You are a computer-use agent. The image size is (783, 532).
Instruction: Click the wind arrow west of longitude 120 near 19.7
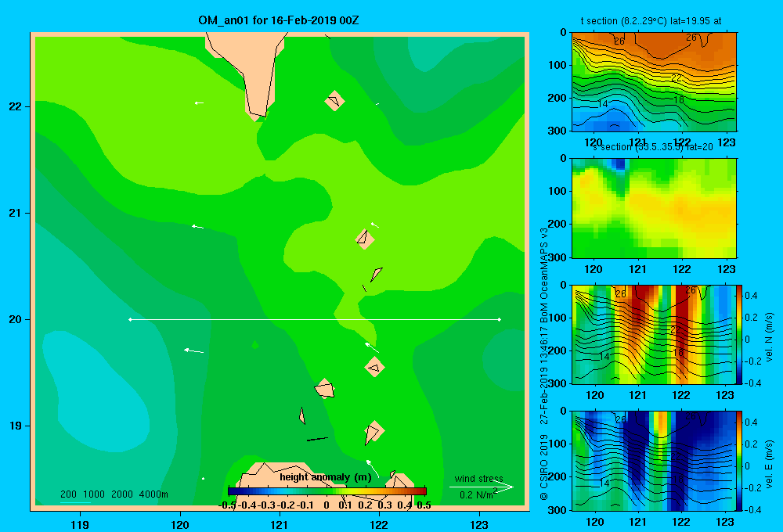pos(193,350)
